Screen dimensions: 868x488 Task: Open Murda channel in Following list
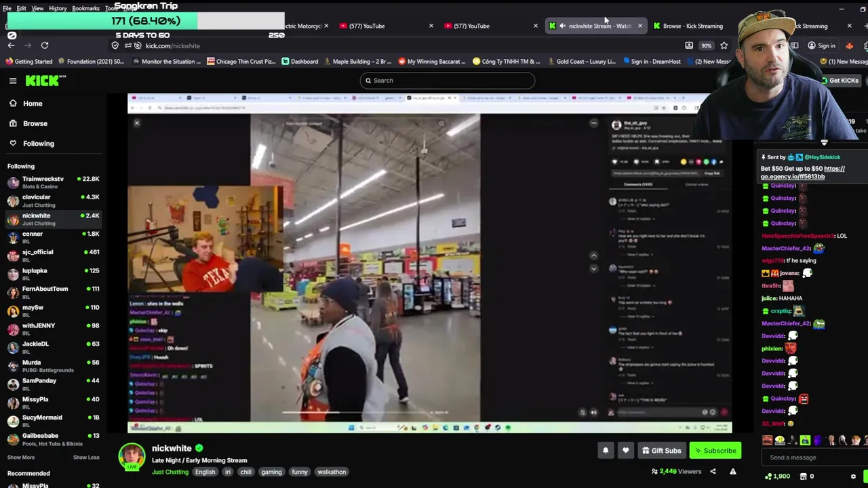pyautogui.click(x=53, y=366)
